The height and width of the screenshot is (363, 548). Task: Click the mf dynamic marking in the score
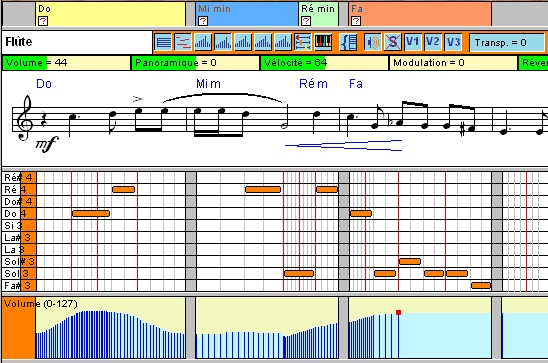[x=46, y=144]
